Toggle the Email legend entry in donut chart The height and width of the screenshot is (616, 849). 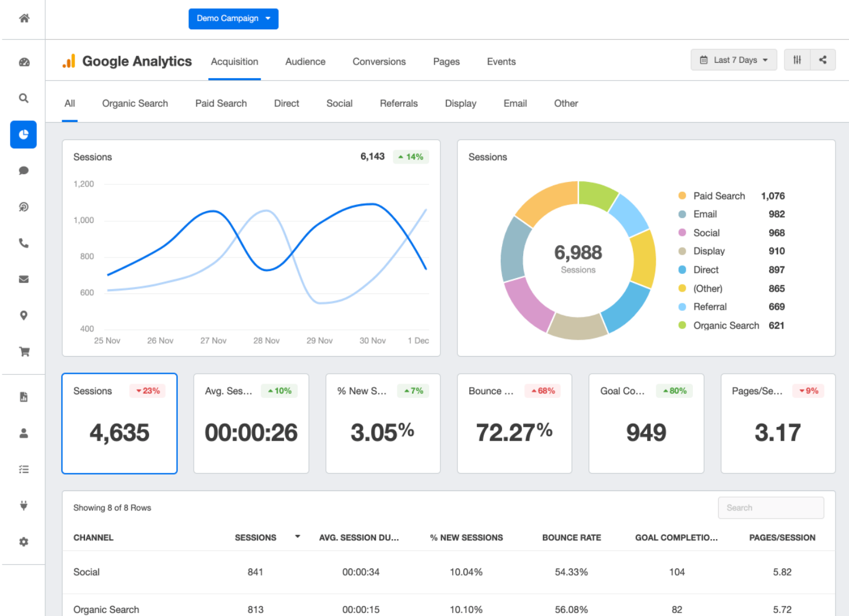705,214
